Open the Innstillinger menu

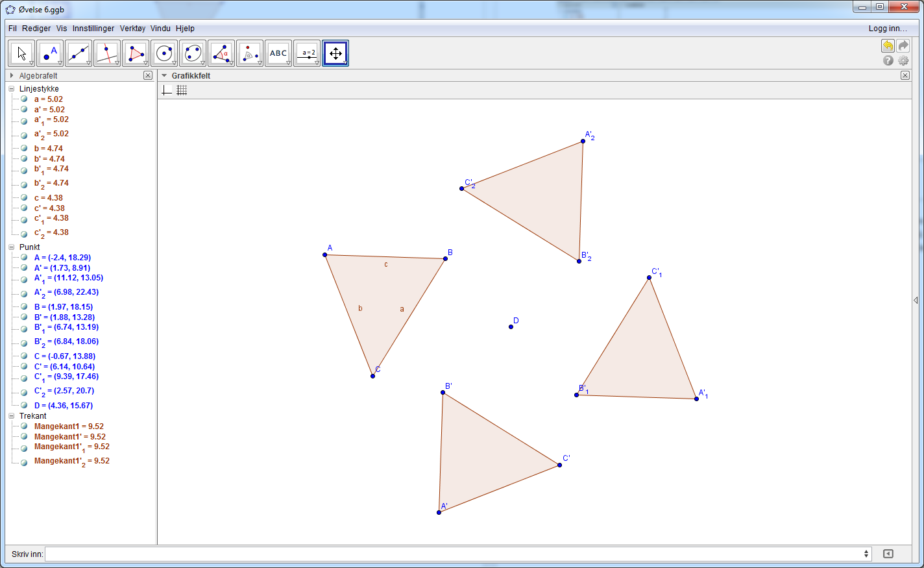(x=93, y=29)
